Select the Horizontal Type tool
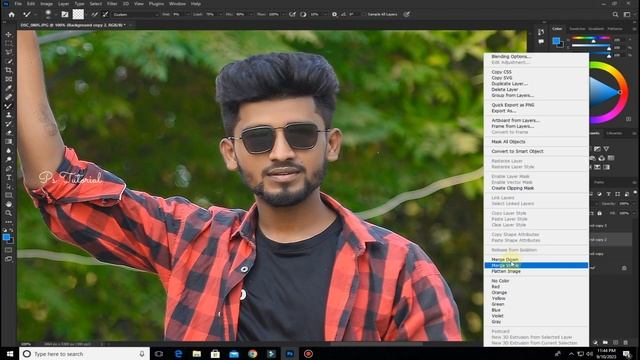Screen dimensions: 640x360 9,178
